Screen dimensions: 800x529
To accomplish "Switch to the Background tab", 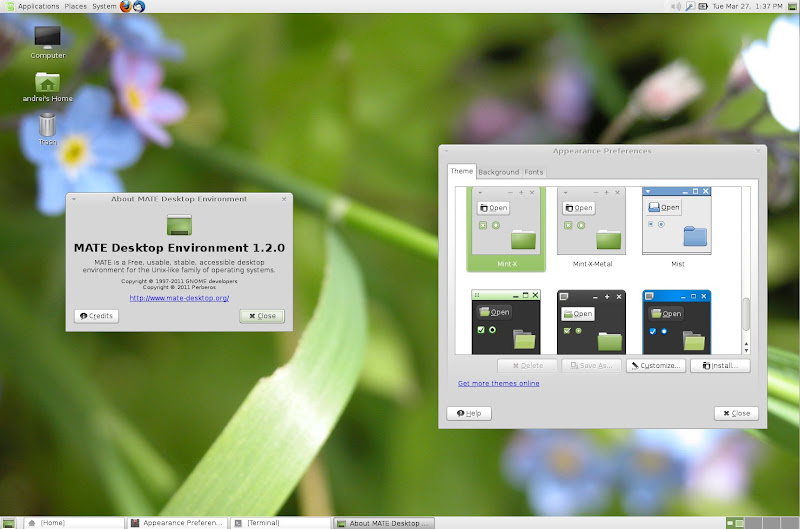I will coord(498,172).
